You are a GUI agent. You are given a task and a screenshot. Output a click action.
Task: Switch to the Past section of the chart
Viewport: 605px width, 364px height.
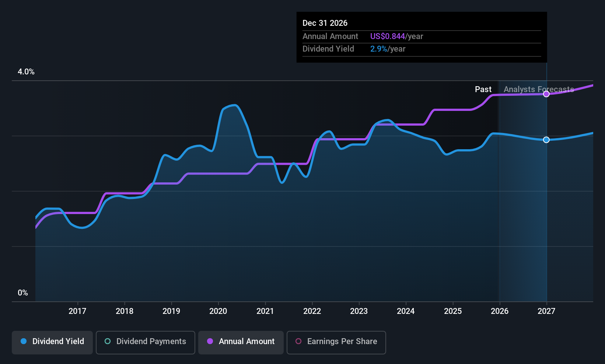pos(483,89)
